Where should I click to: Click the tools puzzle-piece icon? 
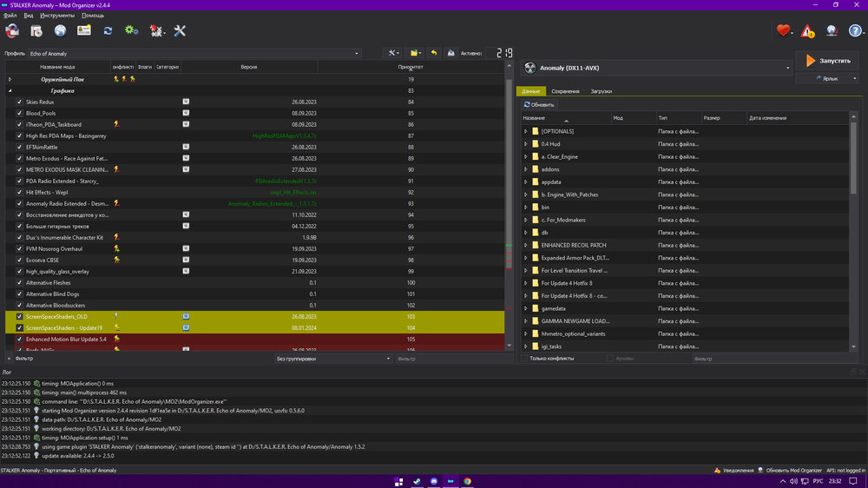tap(156, 31)
